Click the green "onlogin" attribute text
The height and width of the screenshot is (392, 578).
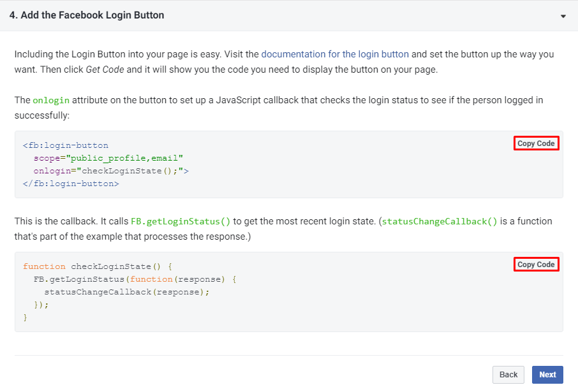(x=51, y=100)
